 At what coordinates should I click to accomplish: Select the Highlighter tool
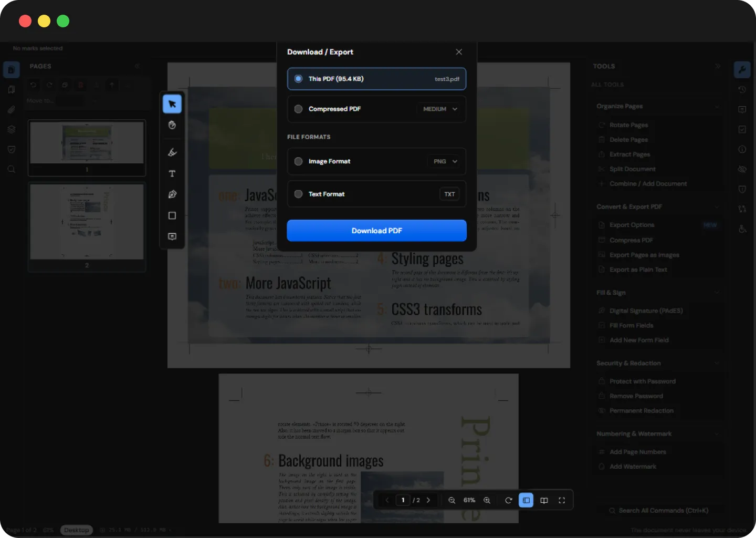coord(172,152)
